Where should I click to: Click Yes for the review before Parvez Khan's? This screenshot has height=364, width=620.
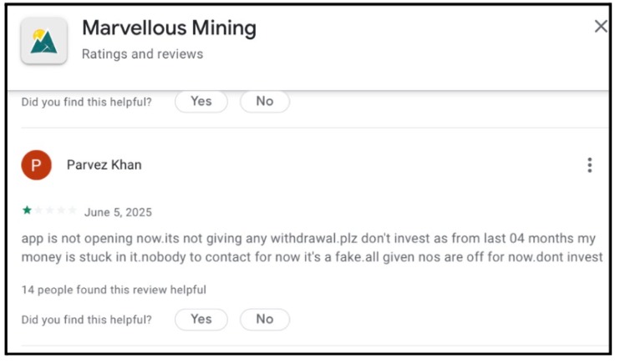tap(201, 102)
